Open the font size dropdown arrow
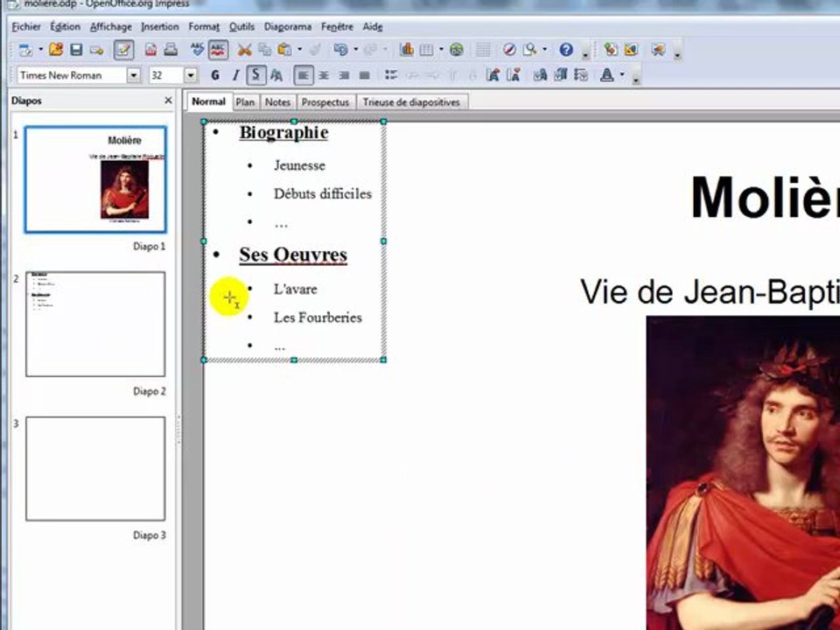This screenshot has height=630, width=840. [x=191, y=75]
